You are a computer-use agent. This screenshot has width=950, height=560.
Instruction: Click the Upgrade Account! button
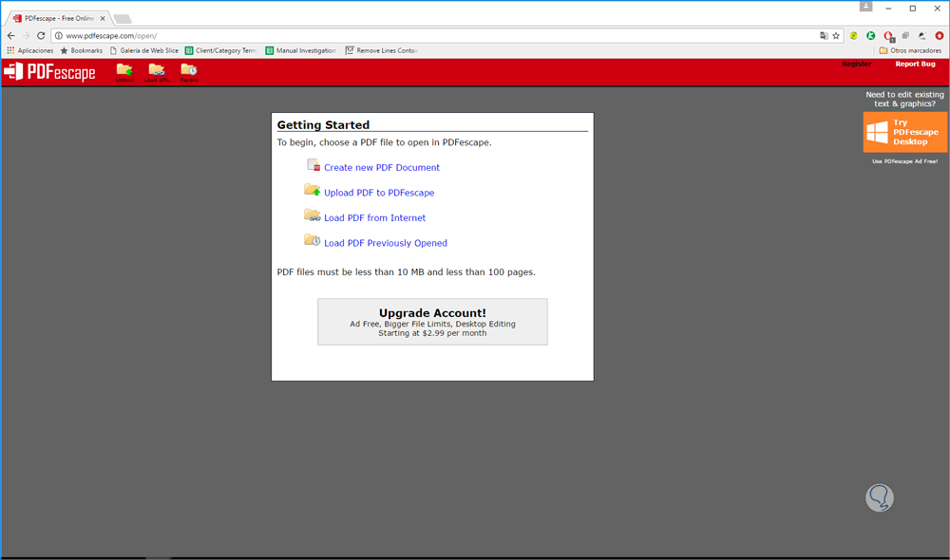point(432,322)
